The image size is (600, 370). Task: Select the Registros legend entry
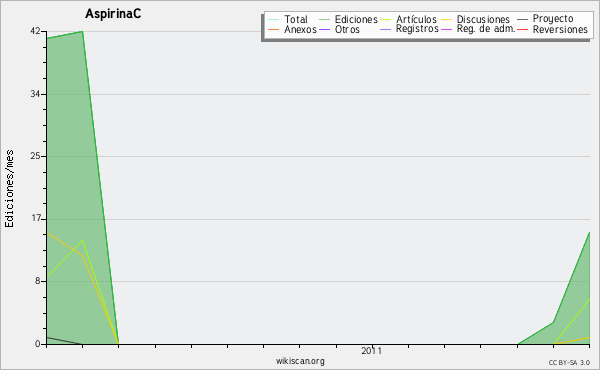point(409,29)
